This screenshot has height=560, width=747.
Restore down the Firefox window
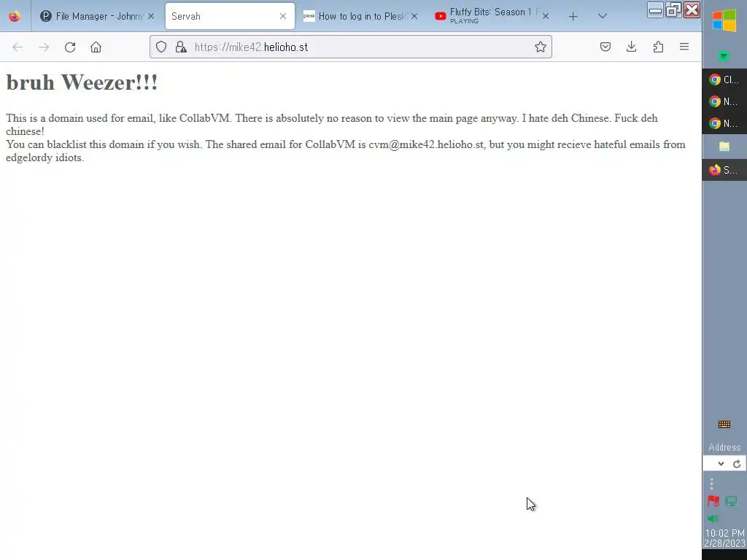click(x=673, y=10)
